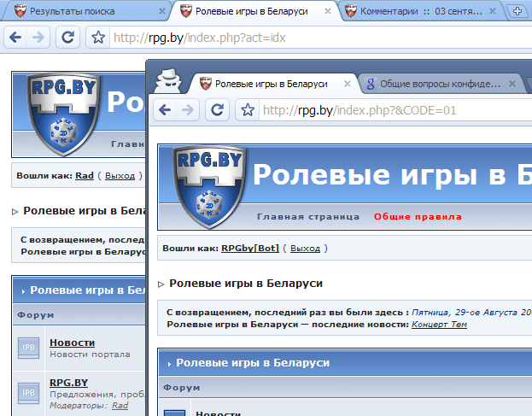Close incognito tab Ролевые игры в Беларуси
The image size is (532, 416).
(x=348, y=84)
